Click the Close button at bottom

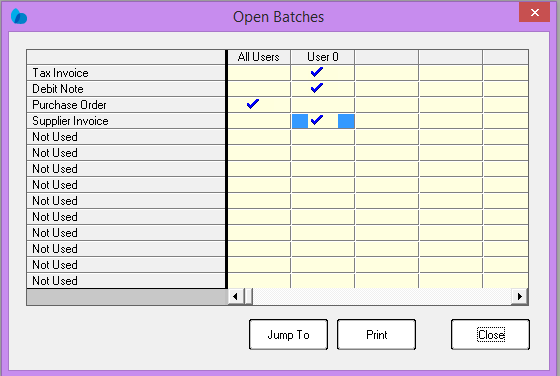point(490,335)
